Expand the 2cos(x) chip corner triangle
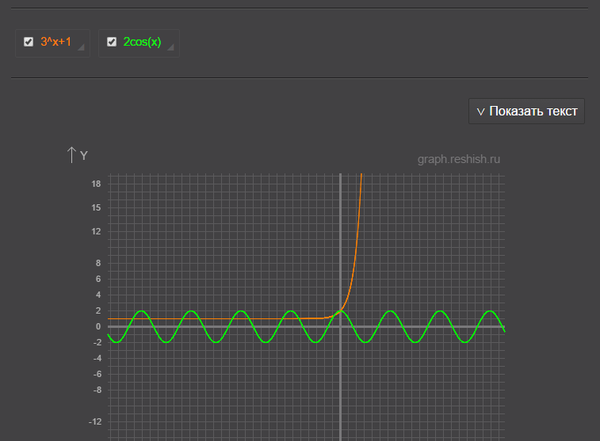This screenshot has height=441, width=600. click(171, 48)
